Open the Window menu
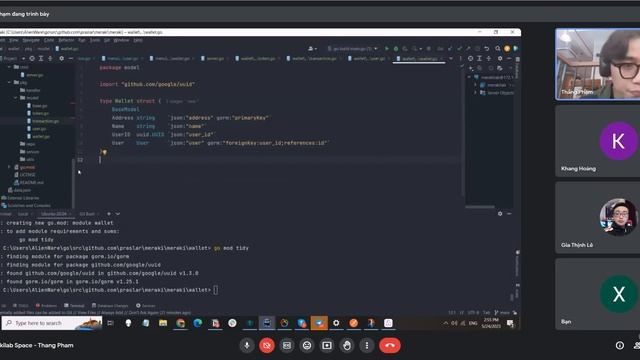 pyautogui.click(x=121, y=40)
